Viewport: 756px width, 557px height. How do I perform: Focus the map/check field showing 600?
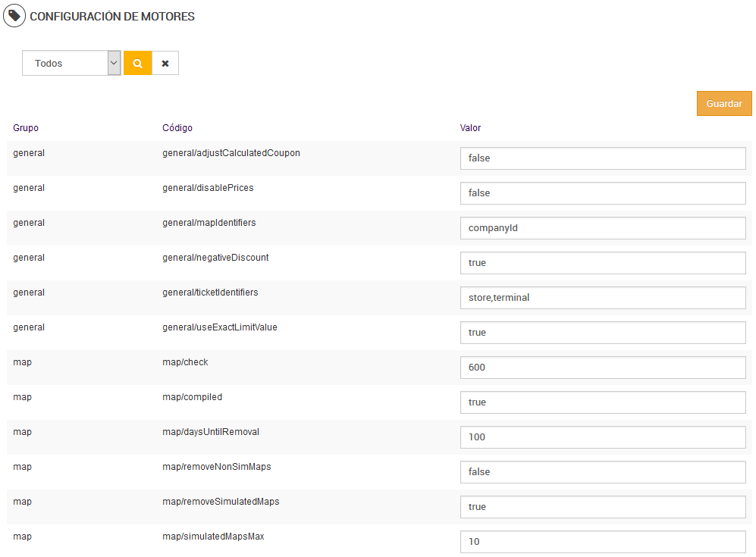pyautogui.click(x=603, y=368)
